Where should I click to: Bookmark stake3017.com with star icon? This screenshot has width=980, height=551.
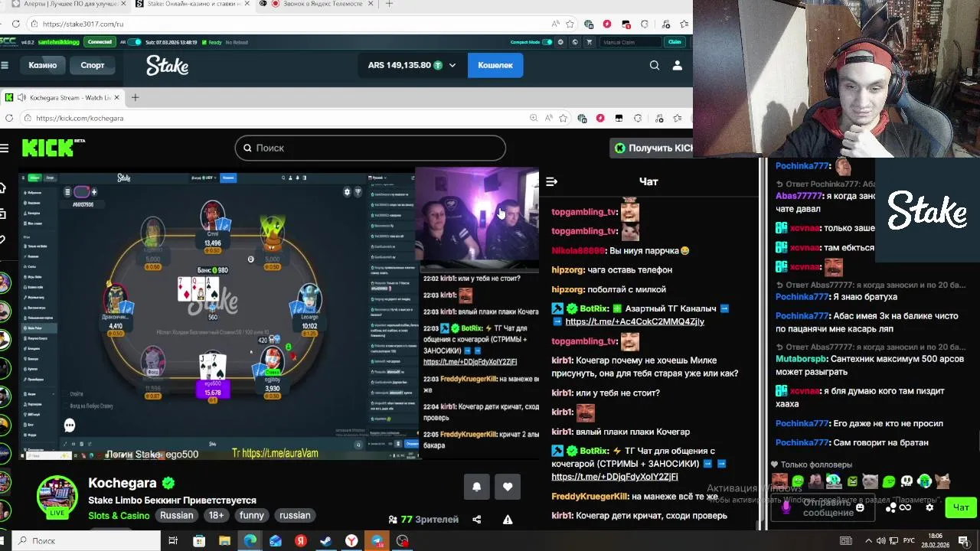coord(570,24)
